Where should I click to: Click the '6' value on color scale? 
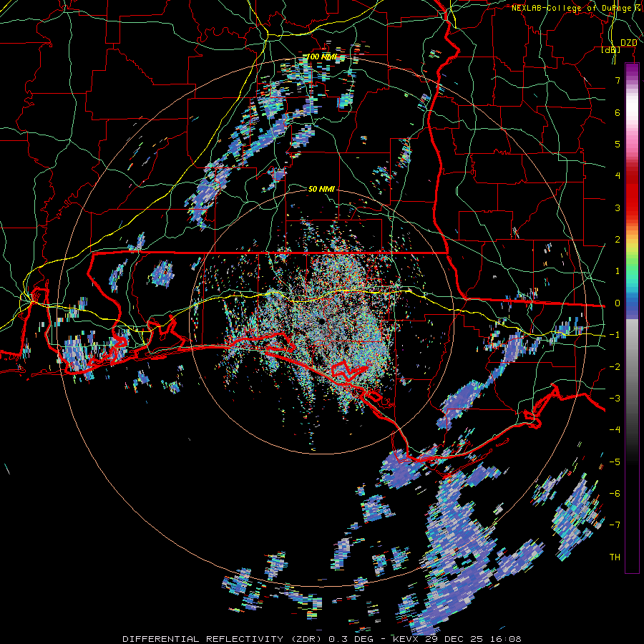(618, 112)
